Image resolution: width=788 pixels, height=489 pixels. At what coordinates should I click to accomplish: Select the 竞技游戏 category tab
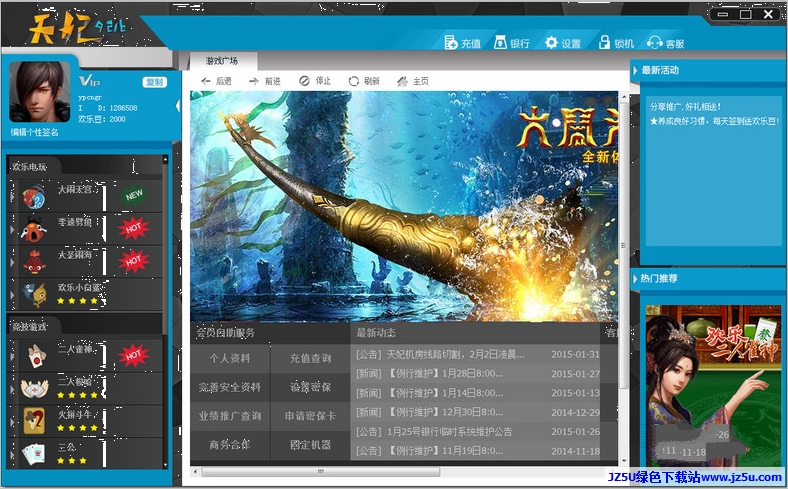coord(30,327)
